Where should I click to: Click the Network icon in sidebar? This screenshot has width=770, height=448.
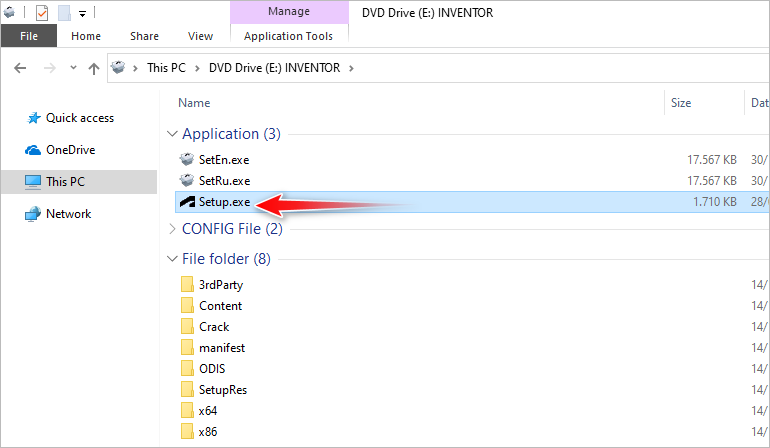coord(32,214)
